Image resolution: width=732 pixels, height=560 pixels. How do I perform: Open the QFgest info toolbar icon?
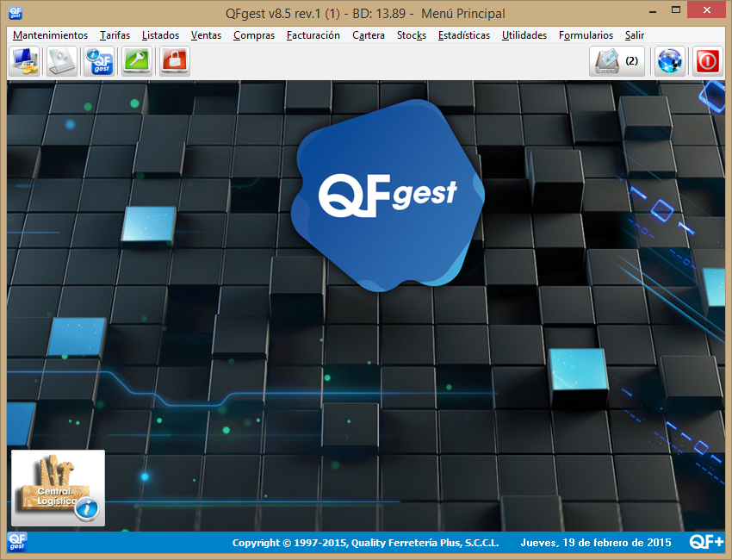(x=99, y=61)
